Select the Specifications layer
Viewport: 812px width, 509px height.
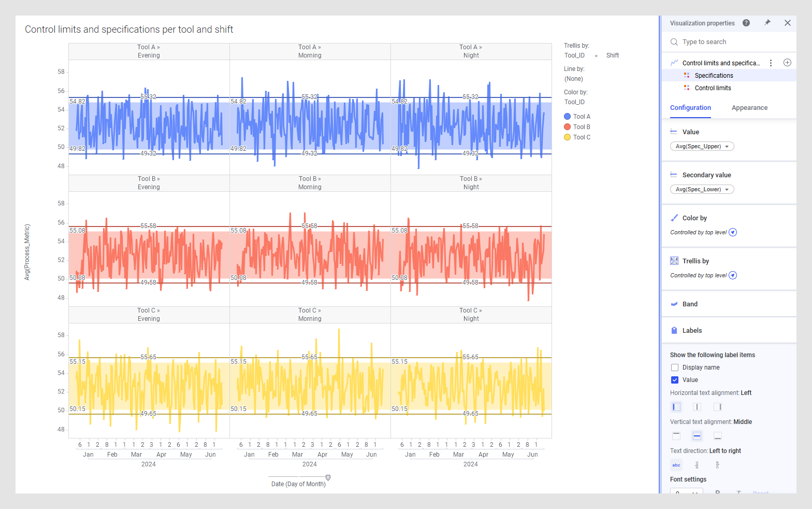click(729, 76)
